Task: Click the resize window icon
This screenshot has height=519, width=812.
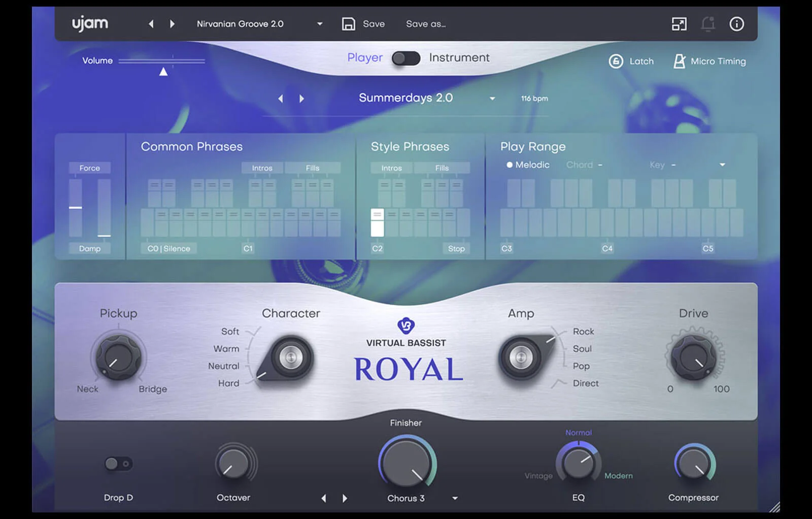Action: pos(680,23)
